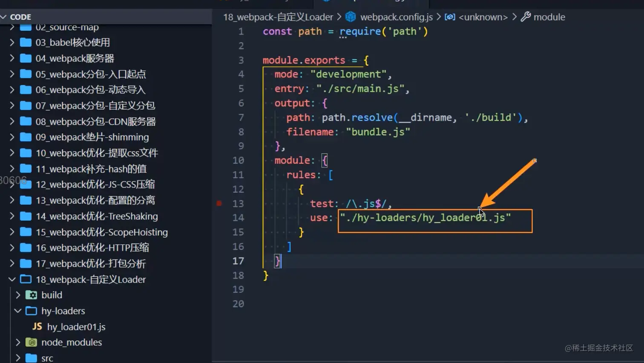Click the "./hy-loaders/hy_loader01.js" string on line 14
Image resolution: width=644 pixels, height=363 pixels.
point(425,217)
